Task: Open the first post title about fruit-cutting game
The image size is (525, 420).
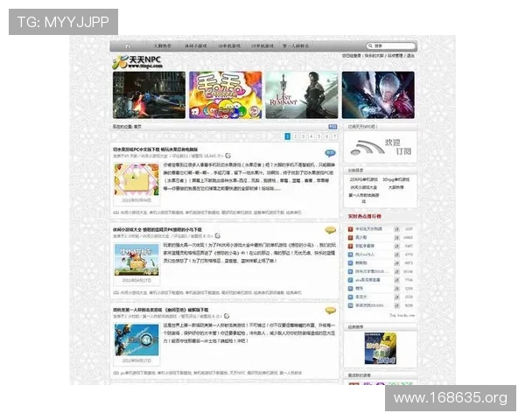Action: click(x=156, y=150)
